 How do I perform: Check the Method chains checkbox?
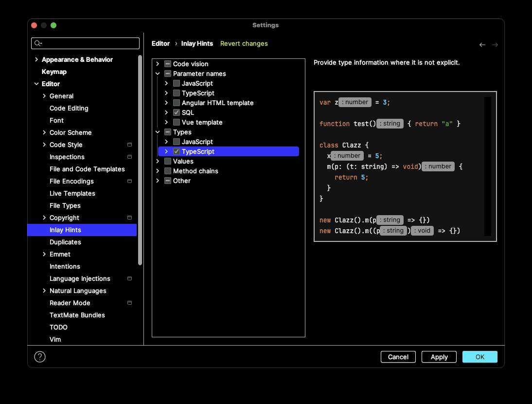tap(168, 171)
